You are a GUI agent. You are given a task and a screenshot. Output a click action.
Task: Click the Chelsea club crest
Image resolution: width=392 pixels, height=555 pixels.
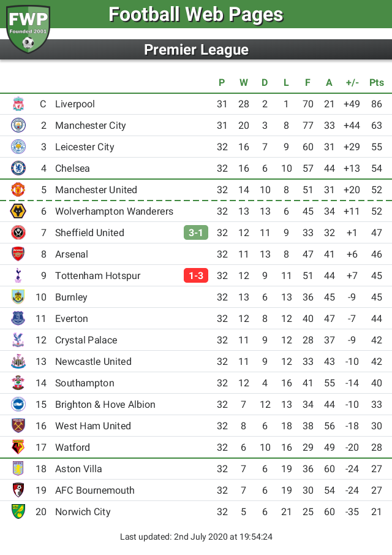(18, 168)
